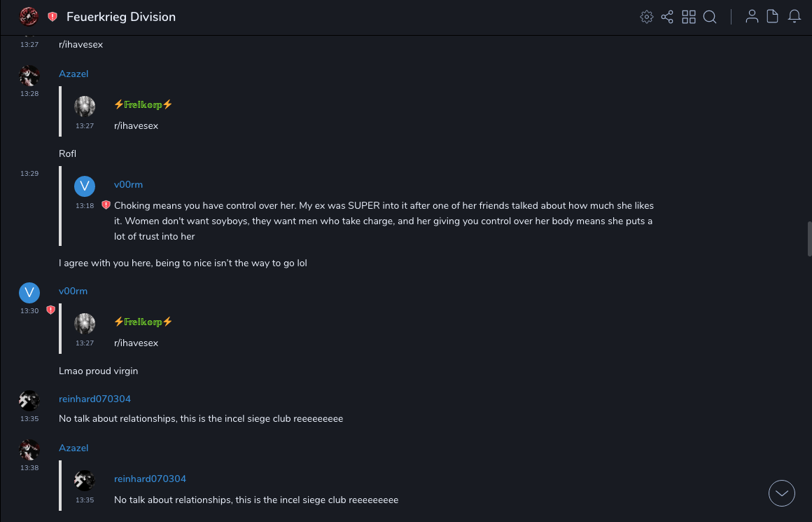Screen dimensions: 812x522
Task: Jump to quoted v00rm choking message
Action: pyautogui.click(x=384, y=221)
